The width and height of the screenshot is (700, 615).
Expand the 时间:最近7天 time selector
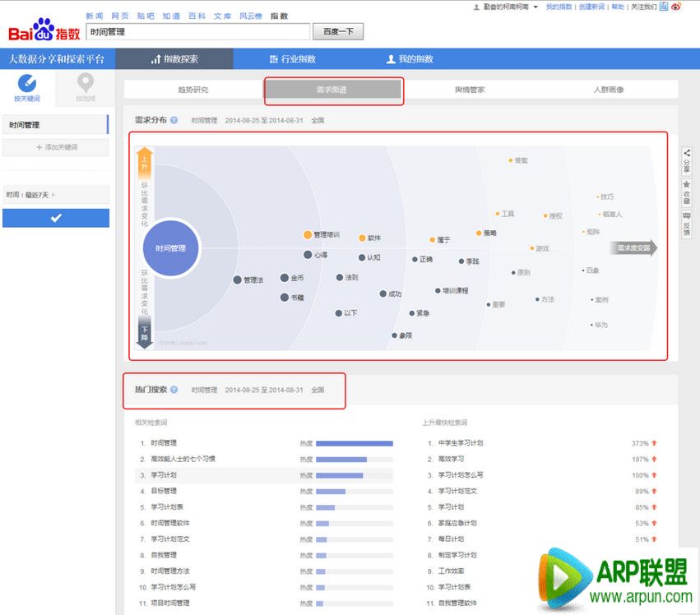click(x=55, y=195)
